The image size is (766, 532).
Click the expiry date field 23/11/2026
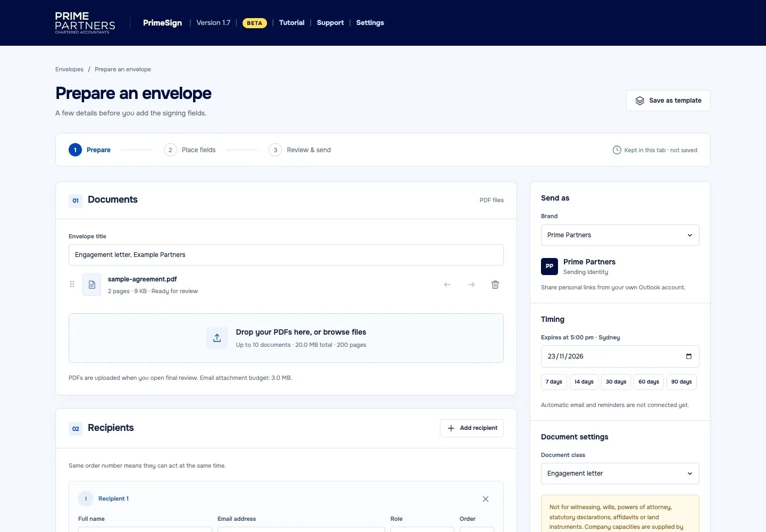tap(620, 356)
